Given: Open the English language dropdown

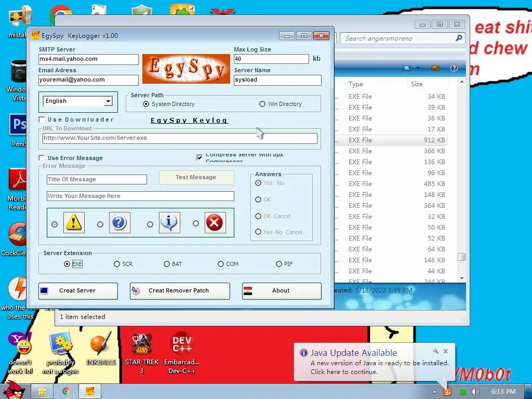Looking at the screenshot, I should click(108, 101).
